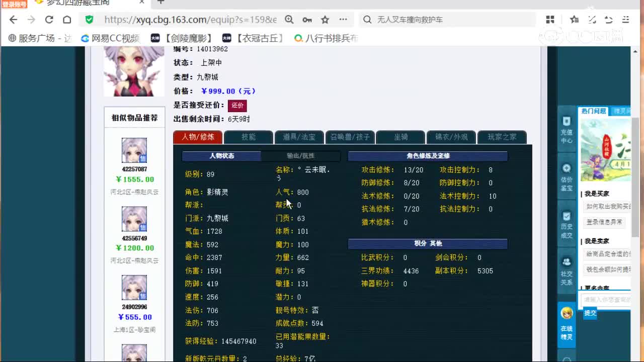The height and width of the screenshot is (362, 644).
Task: Open the 八行书排兵布 bookmark
Action: [327, 38]
